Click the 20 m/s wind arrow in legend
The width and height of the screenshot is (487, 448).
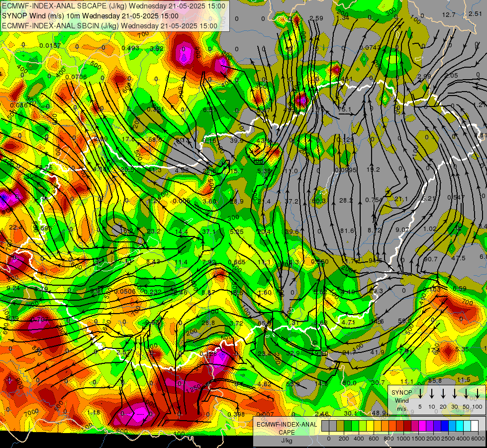(443, 393)
